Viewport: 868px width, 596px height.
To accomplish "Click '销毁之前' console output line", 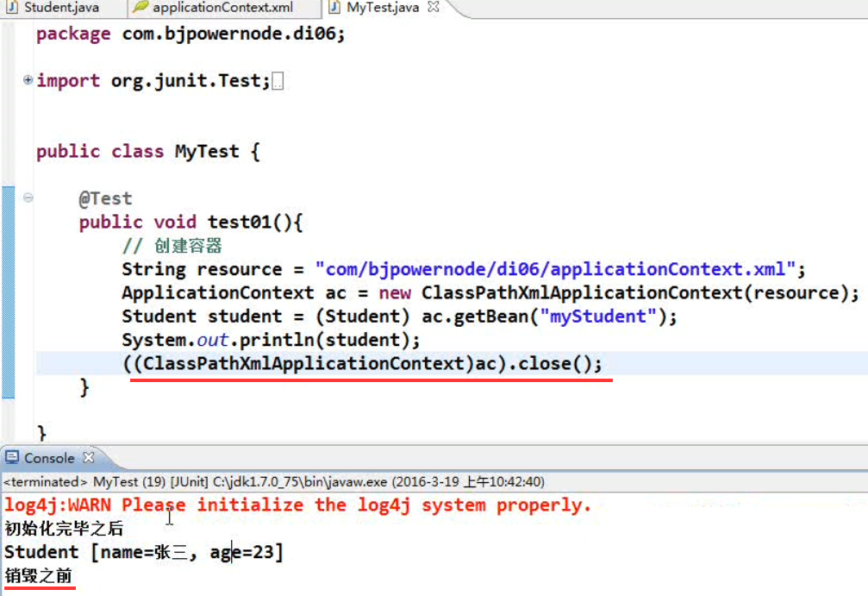I will (x=39, y=575).
